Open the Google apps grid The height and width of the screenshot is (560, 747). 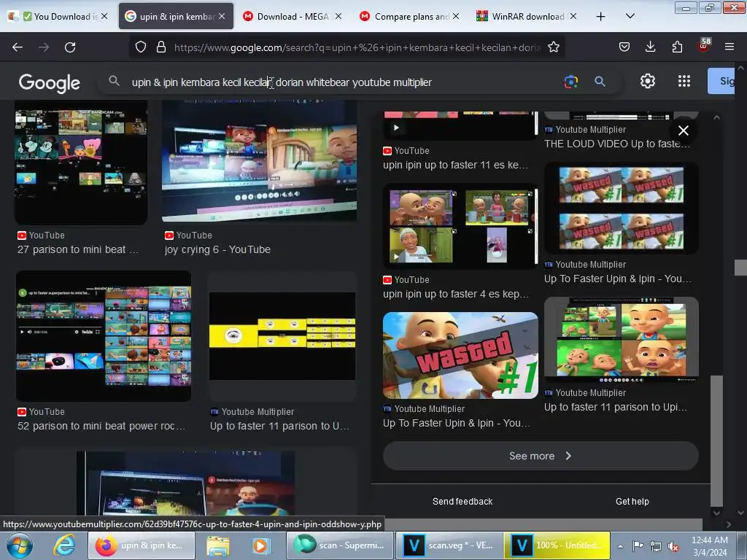tap(684, 82)
